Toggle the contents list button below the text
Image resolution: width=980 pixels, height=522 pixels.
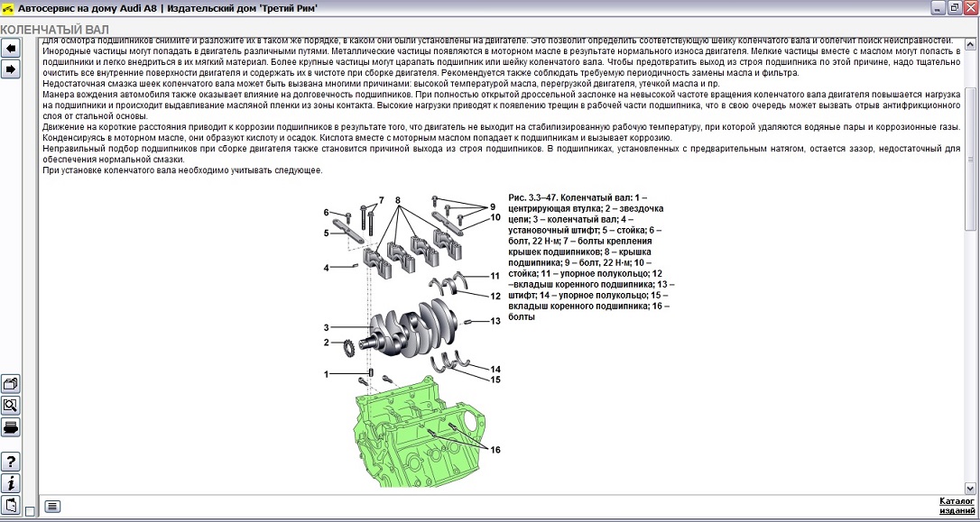click(53, 506)
